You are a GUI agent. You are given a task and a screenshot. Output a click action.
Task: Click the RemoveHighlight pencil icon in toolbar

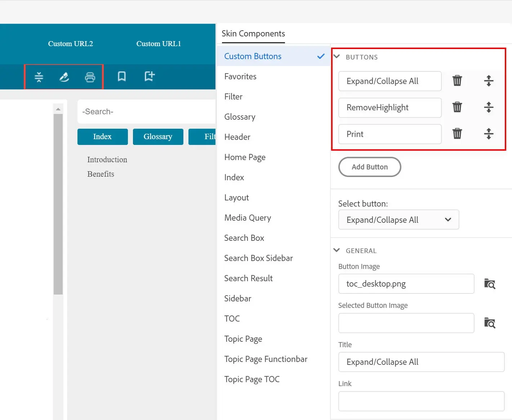tap(64, 76)
